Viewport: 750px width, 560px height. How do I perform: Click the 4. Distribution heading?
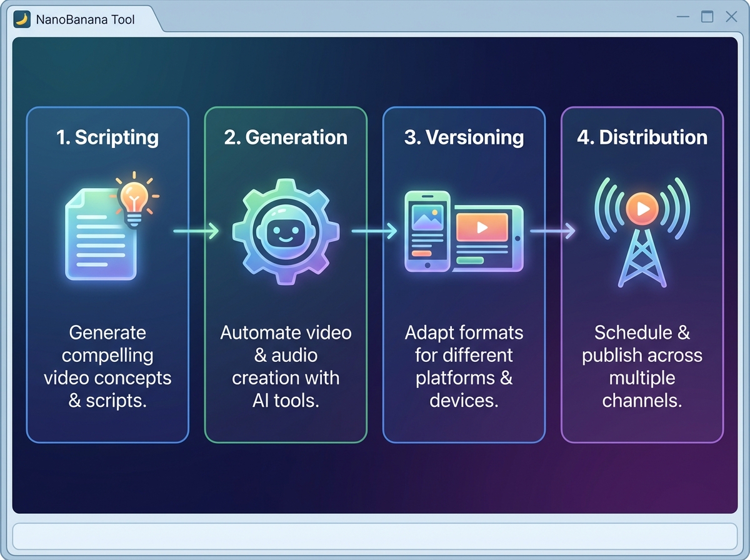pyautogui.click(x=642, y=137)
